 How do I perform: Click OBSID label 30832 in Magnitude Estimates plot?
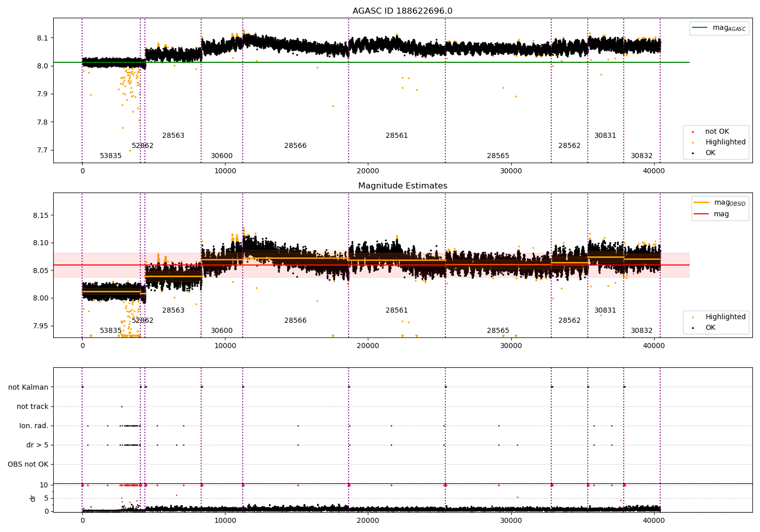click(x=641, y=331)
